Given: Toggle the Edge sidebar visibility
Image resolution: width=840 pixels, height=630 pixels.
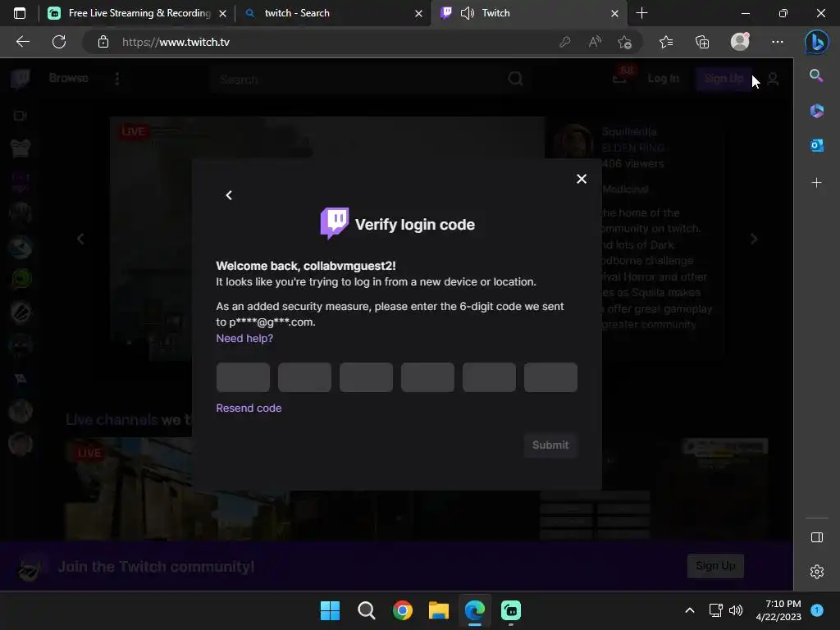Looking at the screenshot, I should click(x=816, y=537).
